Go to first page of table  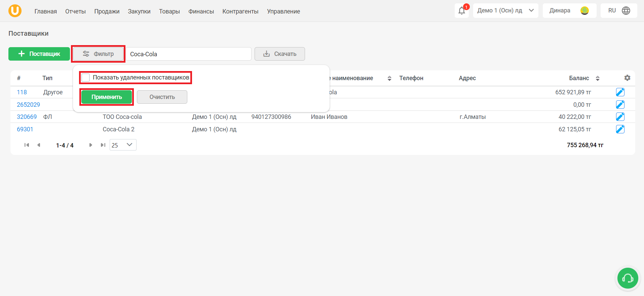click(x=27, y=145)
